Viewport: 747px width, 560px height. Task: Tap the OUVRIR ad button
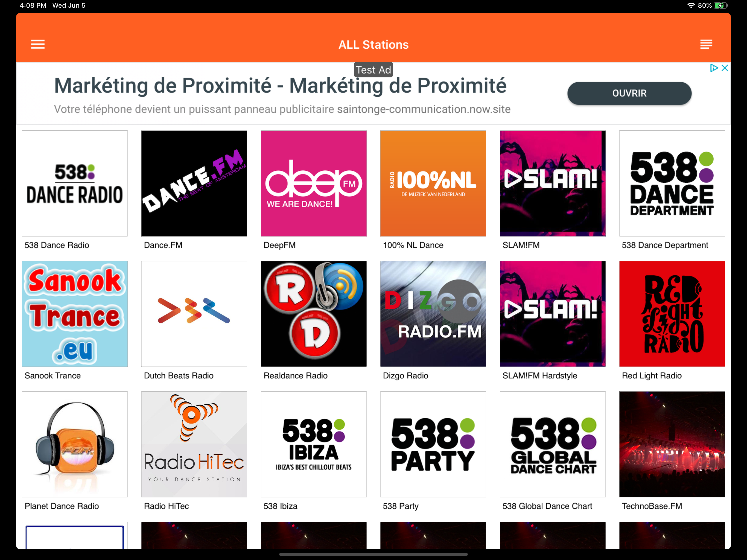[x=629, y=93]
